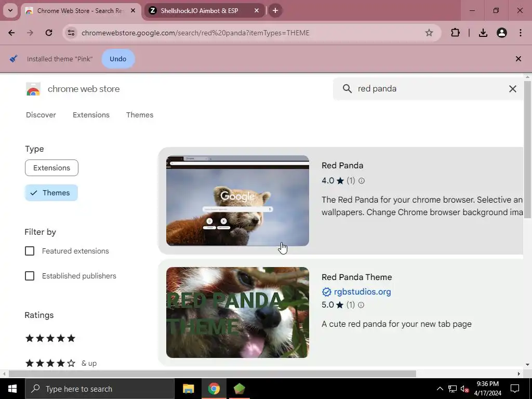This screenshot has height=399, width=532.
Task: Open the Windows Start menu
Action: point(12,389)
